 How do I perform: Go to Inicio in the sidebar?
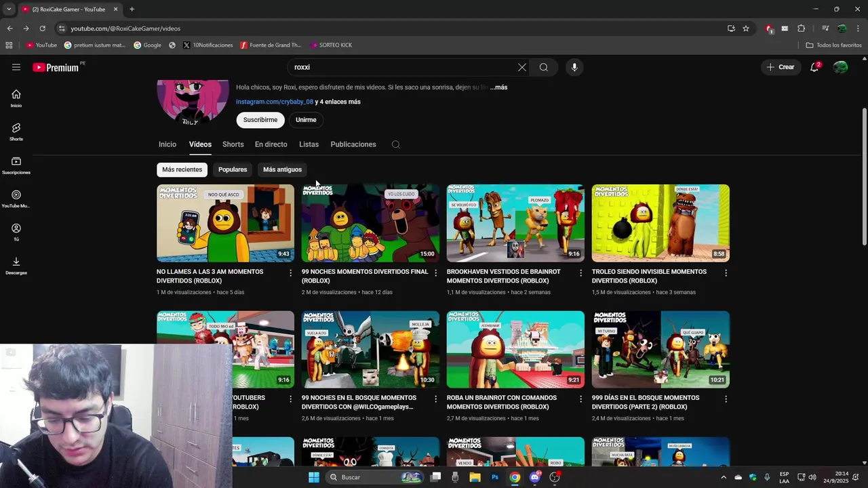tap(16, 98)
